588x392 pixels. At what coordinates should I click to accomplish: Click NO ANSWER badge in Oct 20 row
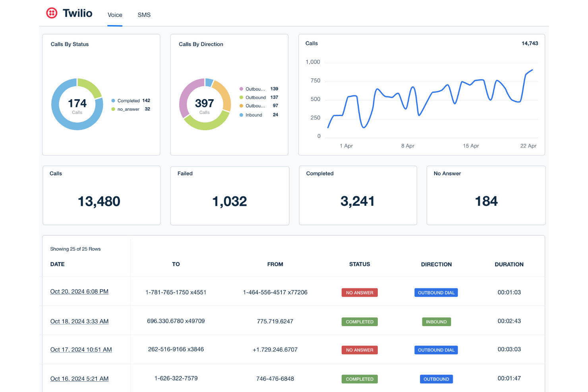click(360, 293)
